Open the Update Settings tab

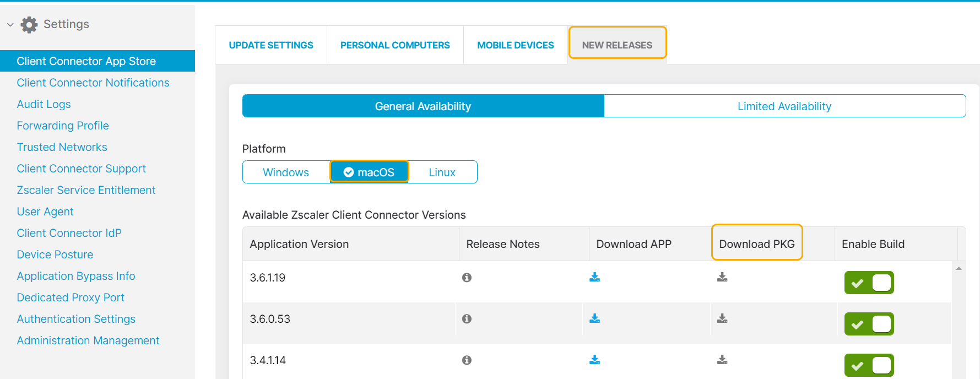click(271, 45)
